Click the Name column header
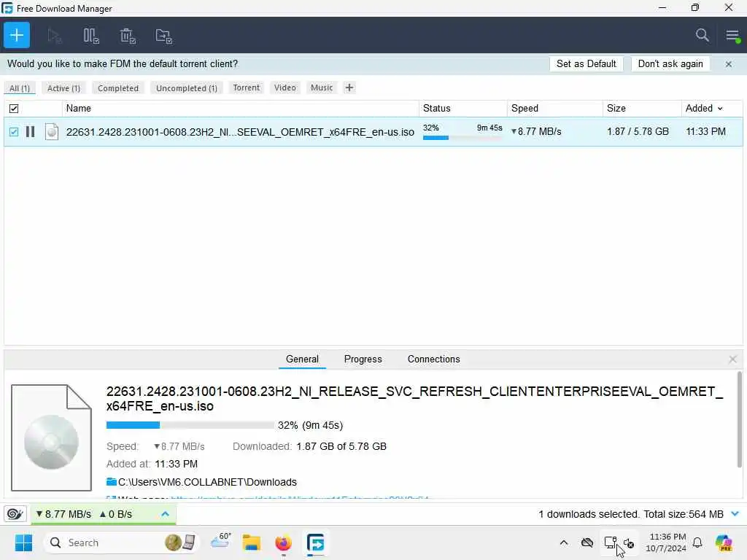 tap(240, 109)
